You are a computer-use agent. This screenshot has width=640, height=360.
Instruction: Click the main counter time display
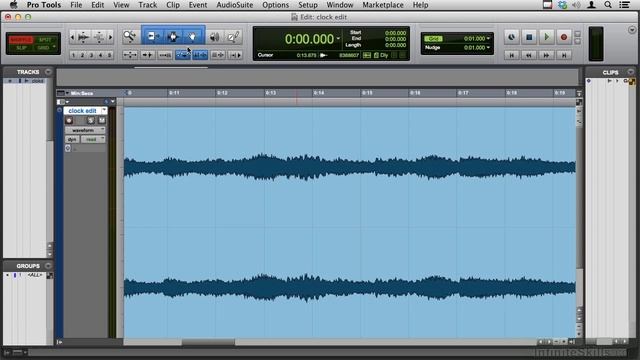coord(309,39)
